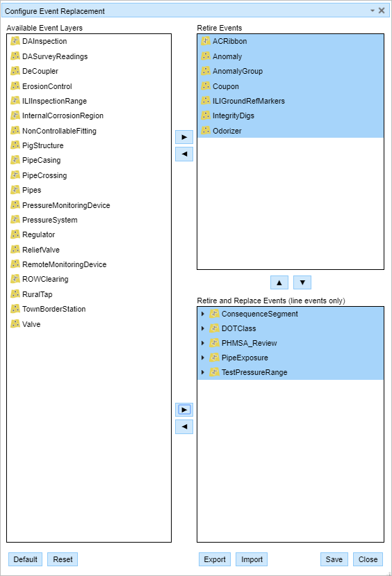Expand the PipeExposure tree node
This screenshot has height=576, width=392.
[203, 358]
